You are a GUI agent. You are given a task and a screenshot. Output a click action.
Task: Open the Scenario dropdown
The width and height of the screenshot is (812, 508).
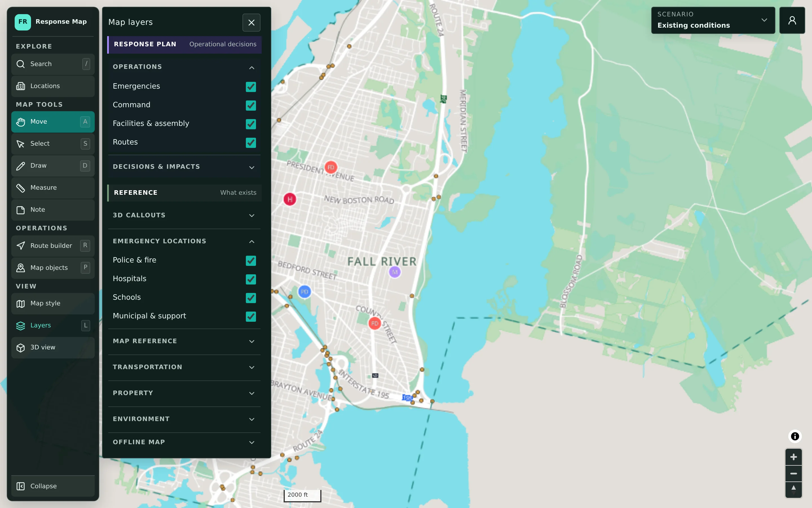point(713,20)
